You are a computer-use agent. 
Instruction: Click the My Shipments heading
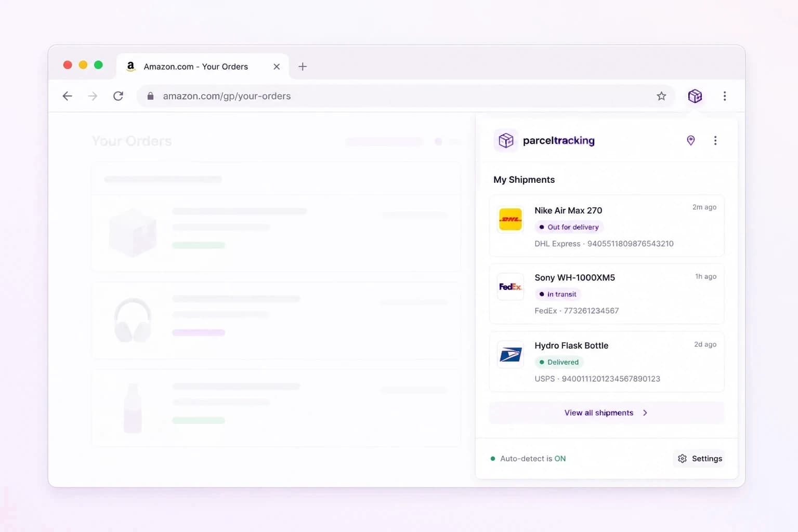[524, 180]
